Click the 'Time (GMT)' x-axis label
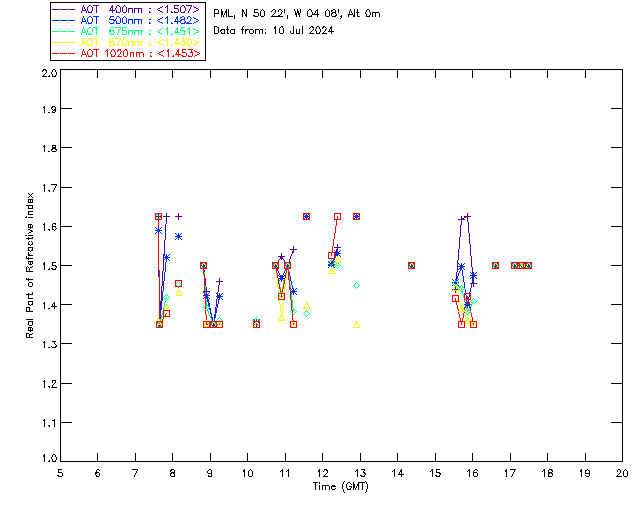This screenshot has width=640, height=512. click(340, 487)
